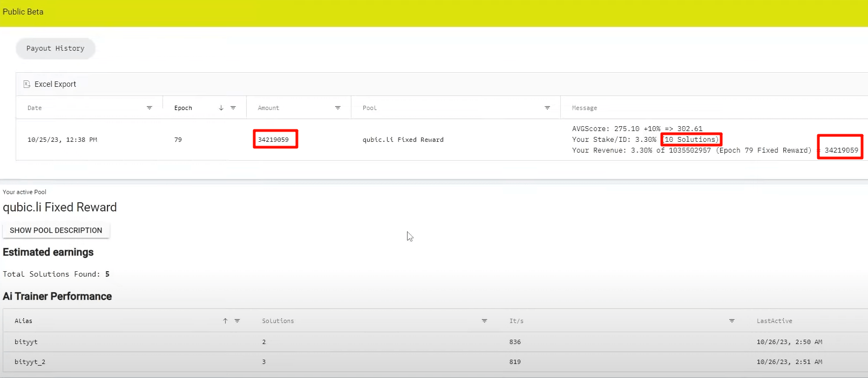Sort by the Date column header
Image resolution: width=868 pixels, height=378 pixels.
tap(35, 108)
